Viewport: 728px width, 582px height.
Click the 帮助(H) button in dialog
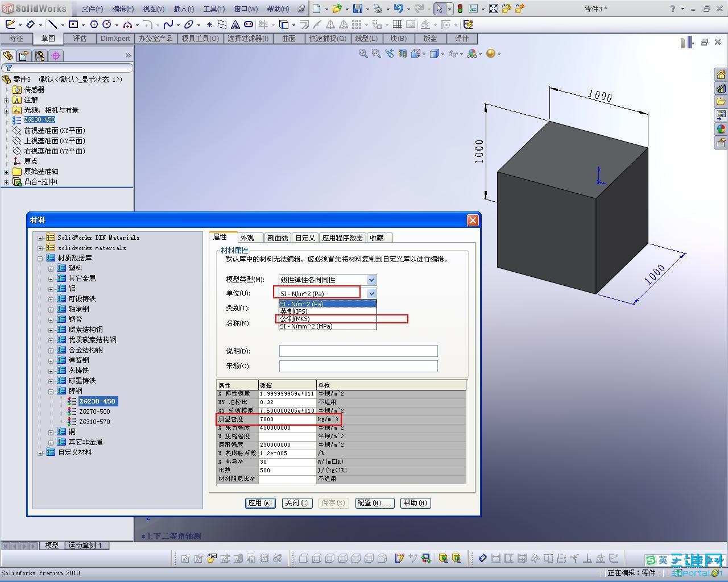(x=416, y=503)
